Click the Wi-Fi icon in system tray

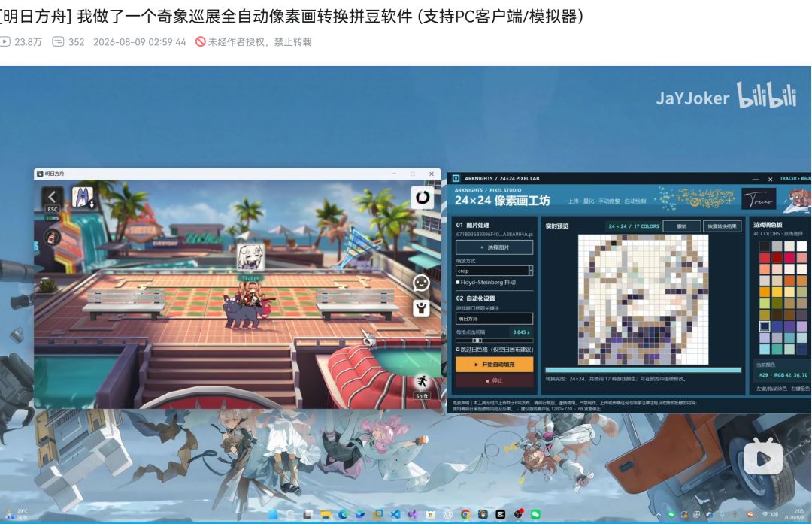(765, 514)
